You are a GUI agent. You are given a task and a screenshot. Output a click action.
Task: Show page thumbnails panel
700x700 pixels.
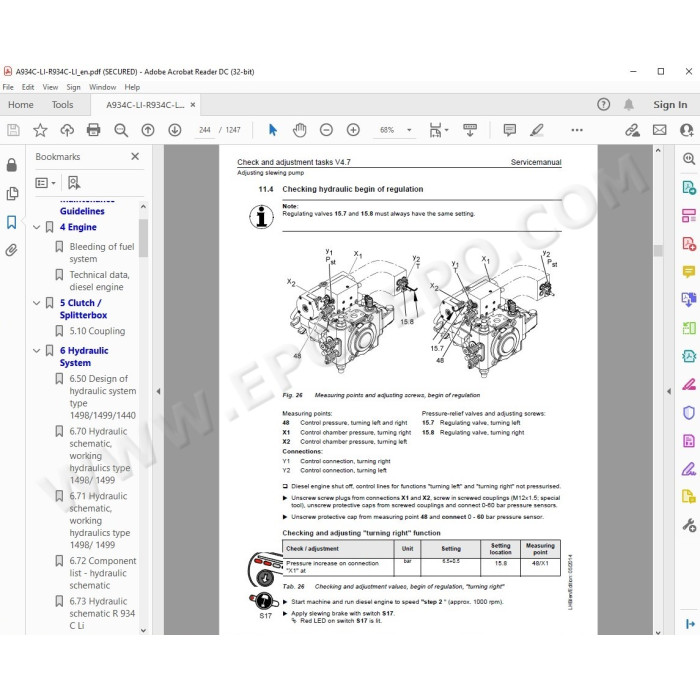pyautogui.click(x=12, y=193)
